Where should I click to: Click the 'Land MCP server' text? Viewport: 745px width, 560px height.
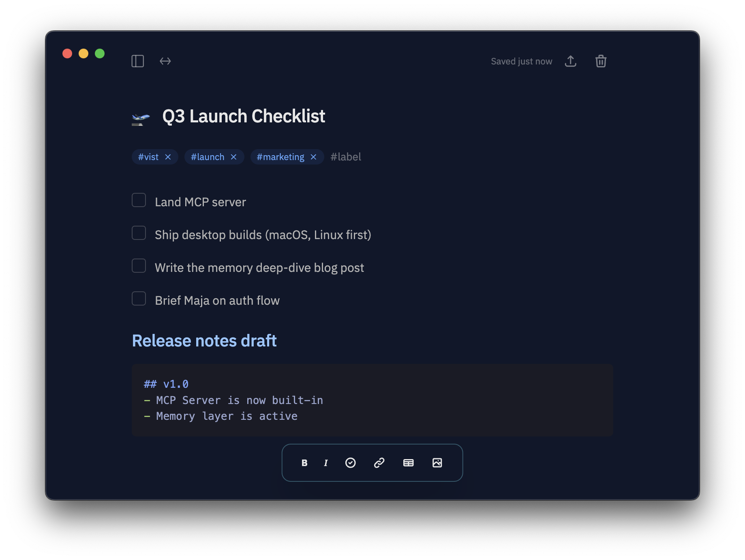pyautogui.click(x=200, y=202)
